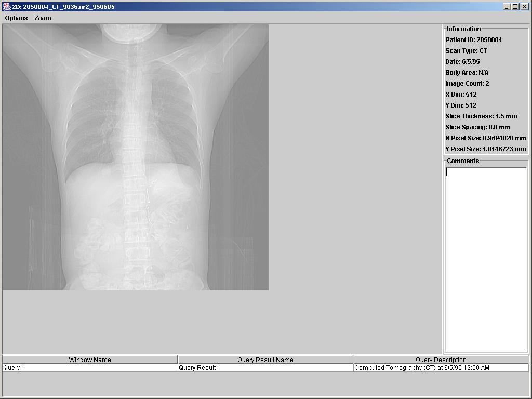Click the 'Patient ID: 2050004' text
This screenshot has width=532, height=399.
point(474,40)
